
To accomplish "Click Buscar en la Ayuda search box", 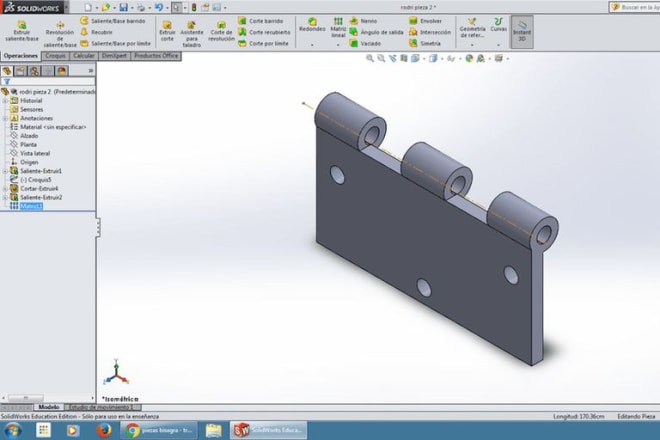I will [x=635, y=7].
